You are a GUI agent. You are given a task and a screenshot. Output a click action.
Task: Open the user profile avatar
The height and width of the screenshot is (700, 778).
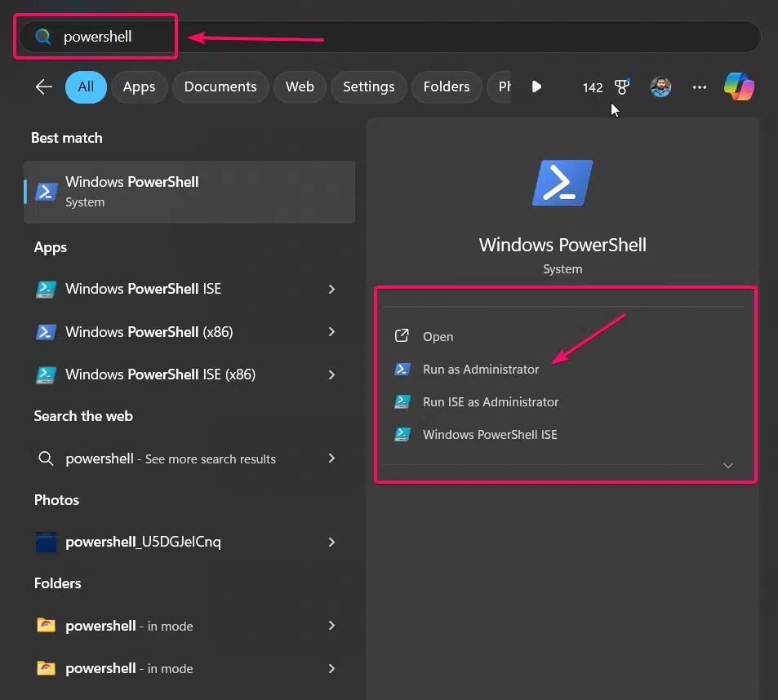pos(661,86)
